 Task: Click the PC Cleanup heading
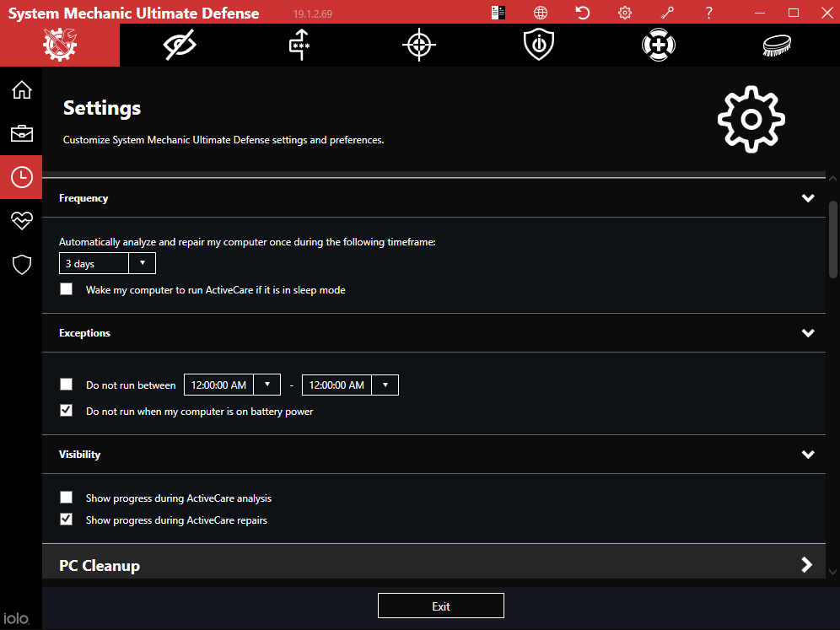(x=100, y=566)
